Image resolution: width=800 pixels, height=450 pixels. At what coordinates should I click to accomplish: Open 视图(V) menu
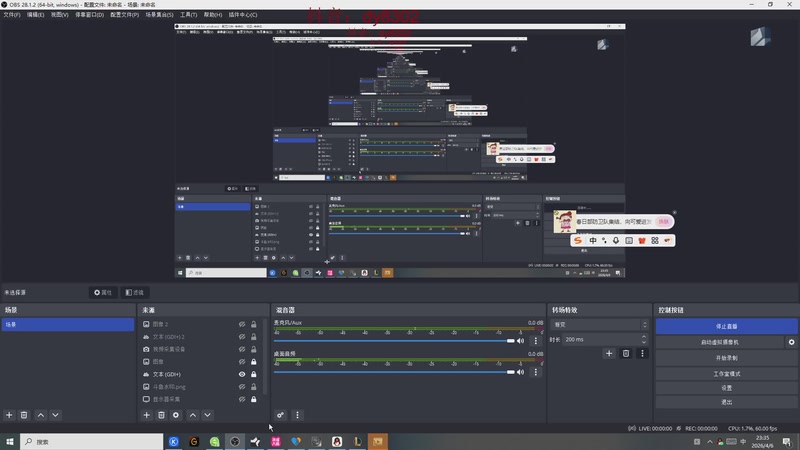(x=59, y=15)
